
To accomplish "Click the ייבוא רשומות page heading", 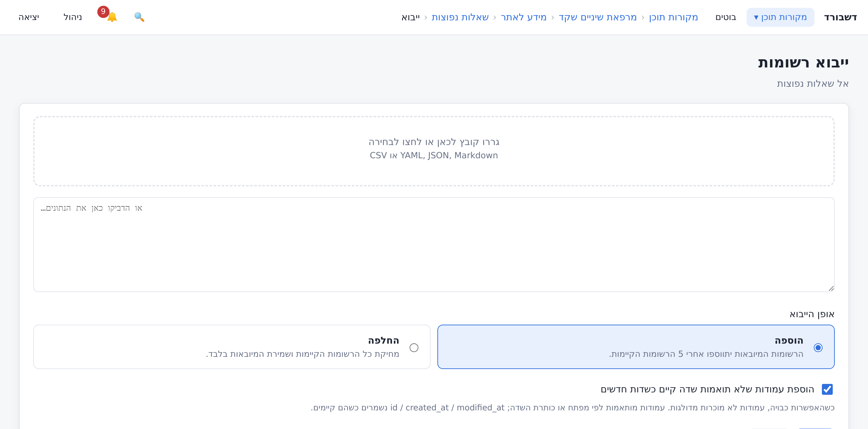I will (x=803, y=63).
